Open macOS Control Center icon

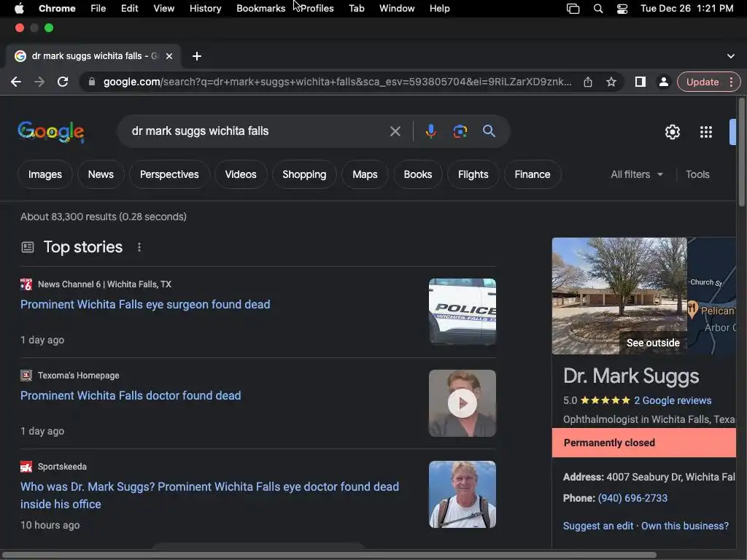coord(622,9)
